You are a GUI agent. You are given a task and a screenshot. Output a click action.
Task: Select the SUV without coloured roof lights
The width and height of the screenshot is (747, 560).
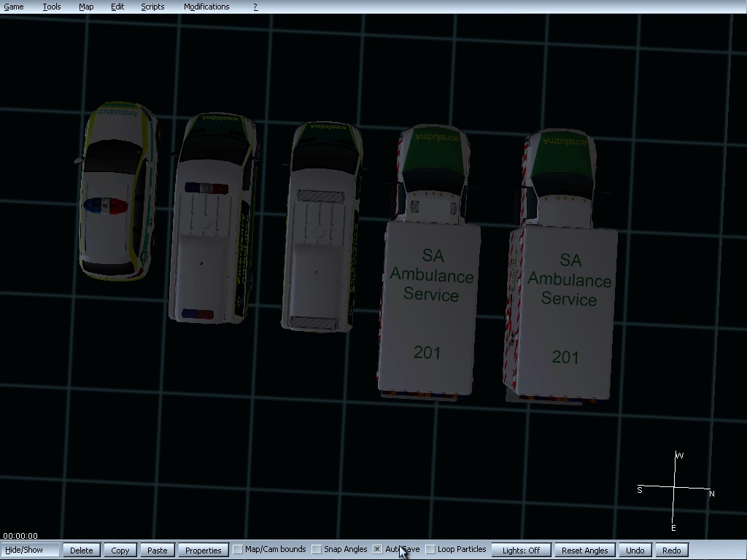coord(323,227)
